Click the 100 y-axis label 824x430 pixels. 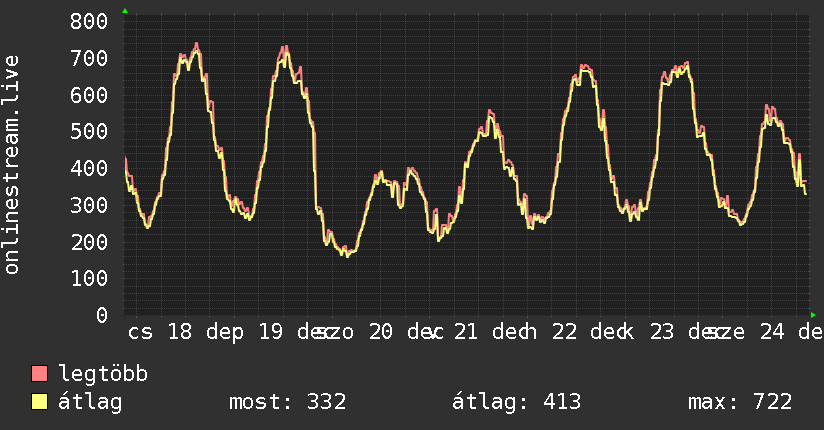pyautogui.click(x=89, y=278)
